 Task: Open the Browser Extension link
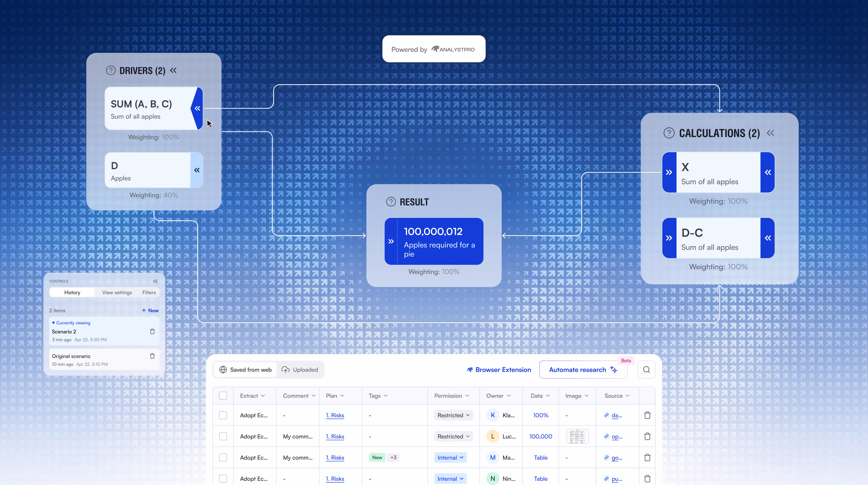[x=499, y=370]
